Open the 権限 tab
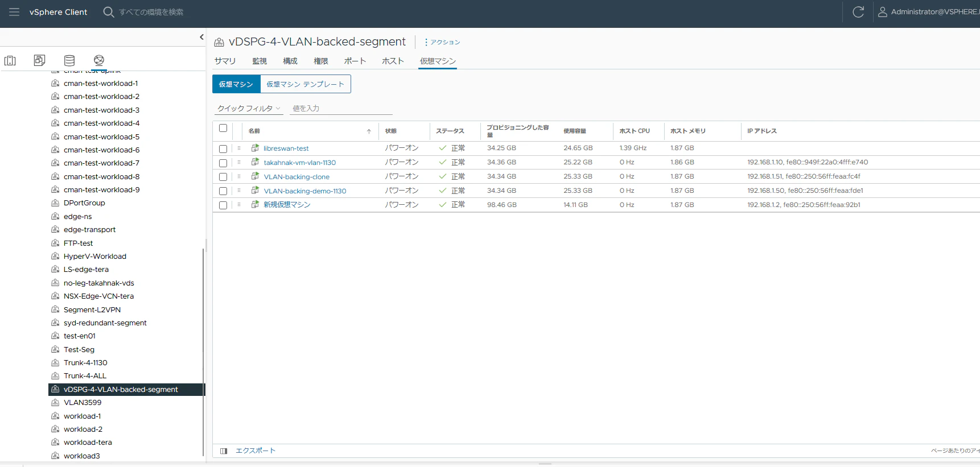The height and width of the screenshot is (467, 980). coord(321,61)
